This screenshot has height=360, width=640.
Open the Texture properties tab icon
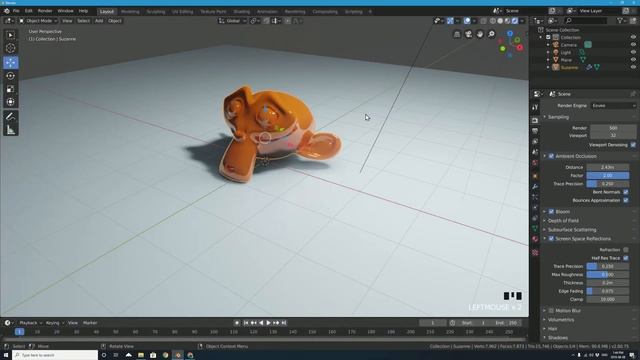coord(535,253)
